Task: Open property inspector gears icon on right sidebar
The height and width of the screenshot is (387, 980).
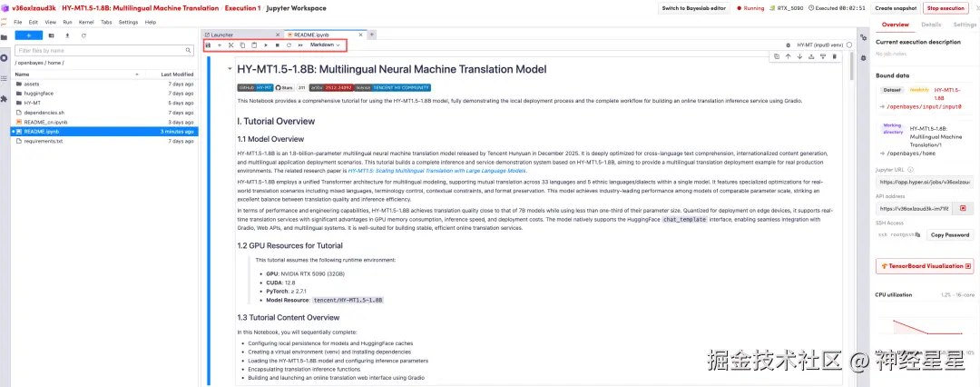Action: click(863, 37)
